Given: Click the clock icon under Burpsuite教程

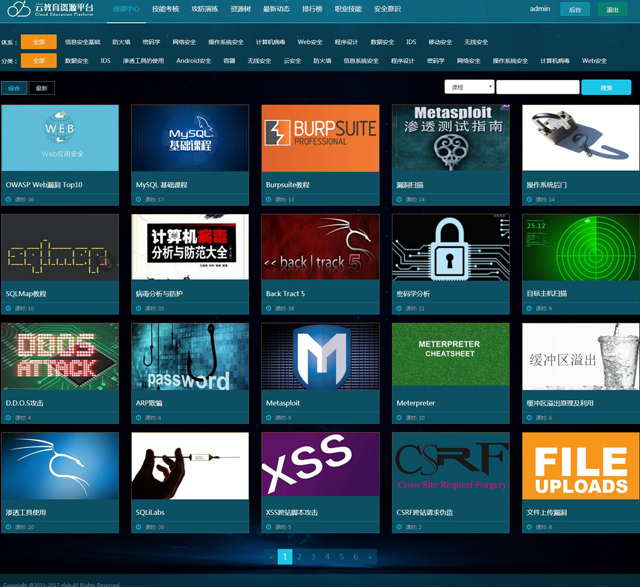Looking at the screenshot, I should 269,200.
